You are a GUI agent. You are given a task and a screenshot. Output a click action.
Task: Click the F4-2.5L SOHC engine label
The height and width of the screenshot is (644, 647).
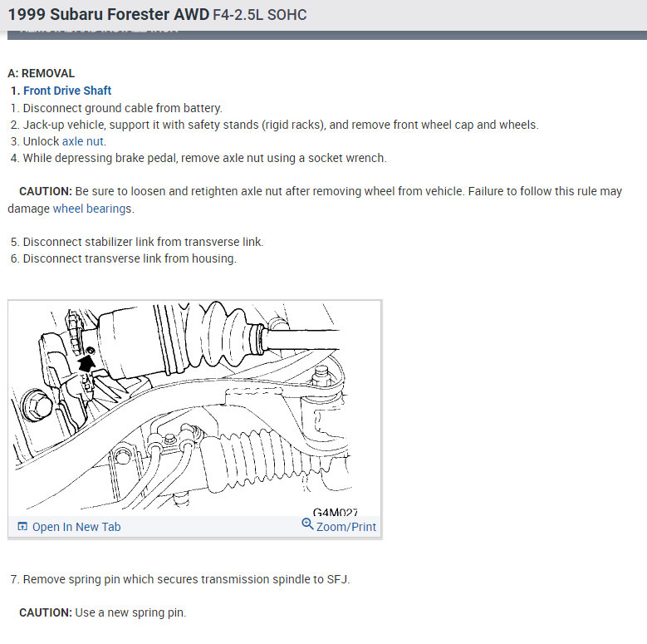[x=259, y=15]
